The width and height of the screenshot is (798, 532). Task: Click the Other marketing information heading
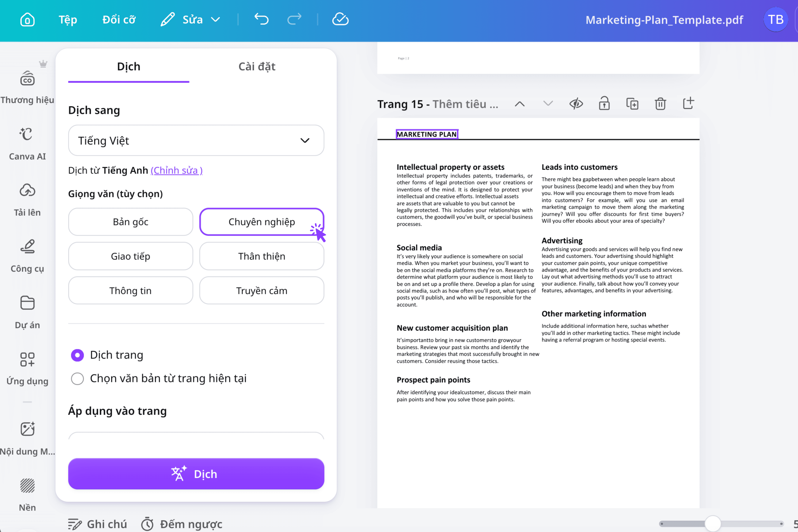coord(594,314)
